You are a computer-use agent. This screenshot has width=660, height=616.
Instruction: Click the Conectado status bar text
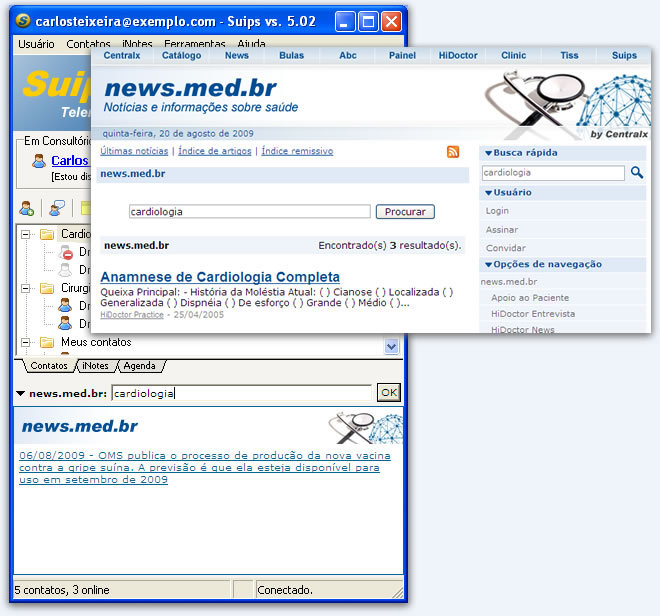pyautogui.click(x=285, y=590)
